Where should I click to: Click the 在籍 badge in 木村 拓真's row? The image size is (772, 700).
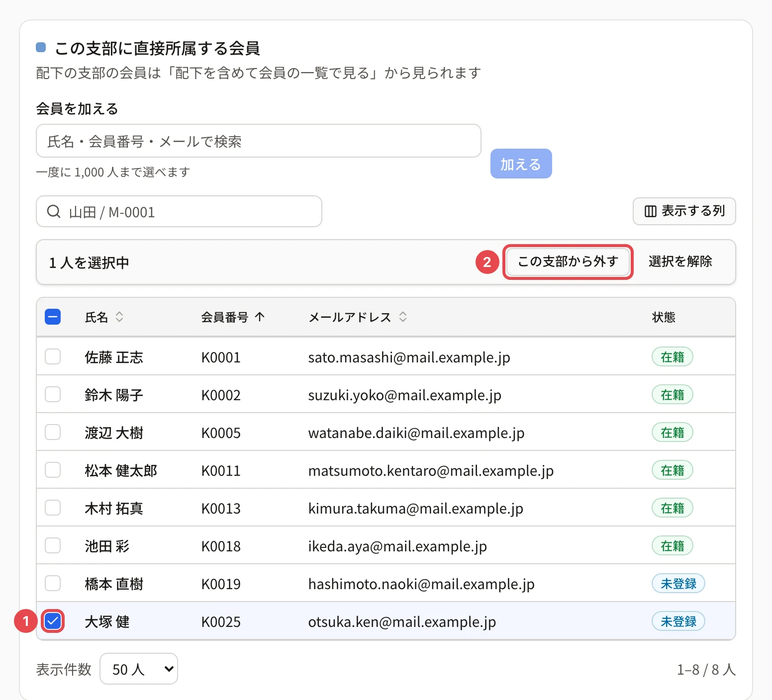point(672,508)
